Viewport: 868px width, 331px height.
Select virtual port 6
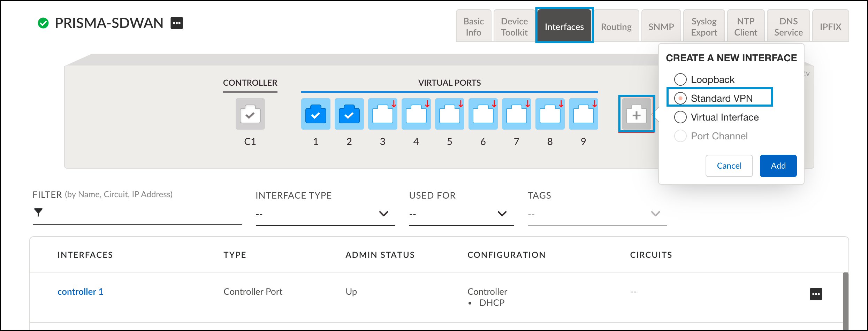point(483,114)
